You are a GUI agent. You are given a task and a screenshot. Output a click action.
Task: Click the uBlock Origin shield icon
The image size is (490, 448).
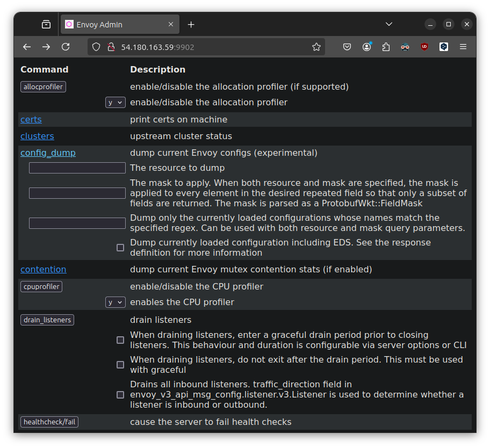click(x=424, y=47)
